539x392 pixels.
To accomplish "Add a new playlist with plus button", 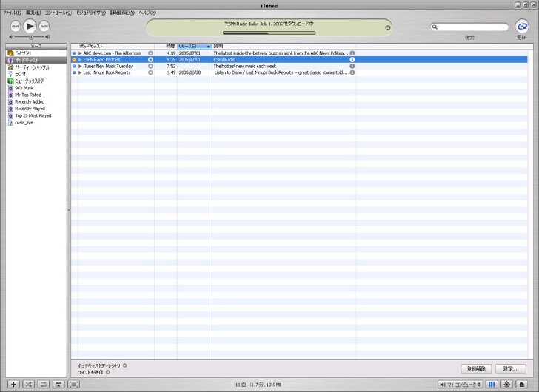I will click(x=13, y=385).
